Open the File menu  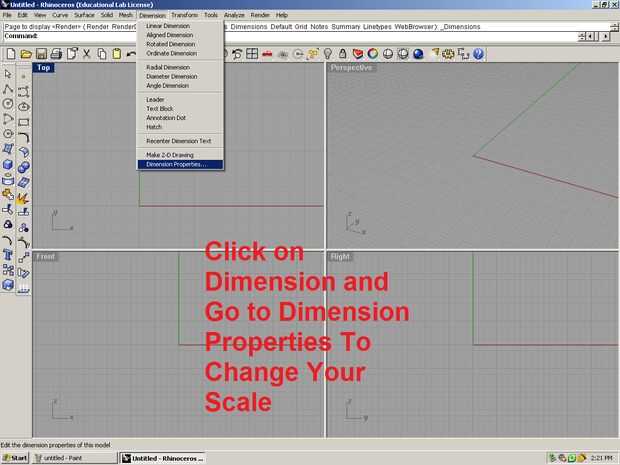click(x=7, y=15)
